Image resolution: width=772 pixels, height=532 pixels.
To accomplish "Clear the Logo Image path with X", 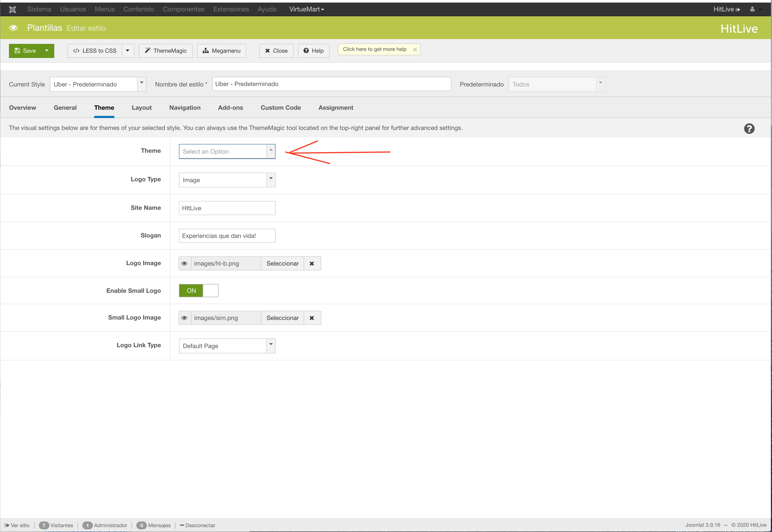I will point(312,264).
